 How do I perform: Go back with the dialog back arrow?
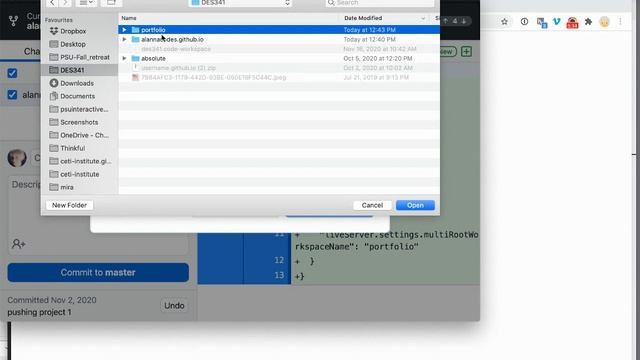pyautogui.click(x=52, y=3)
